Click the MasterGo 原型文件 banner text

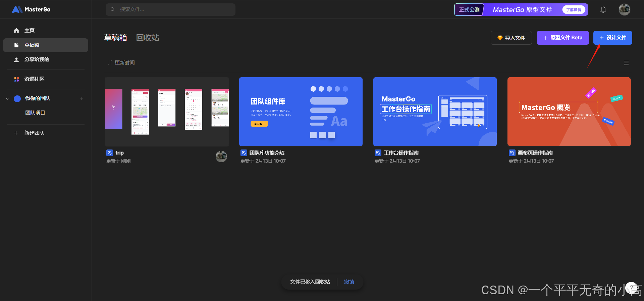pyautogui.click(x=522, y=10)
